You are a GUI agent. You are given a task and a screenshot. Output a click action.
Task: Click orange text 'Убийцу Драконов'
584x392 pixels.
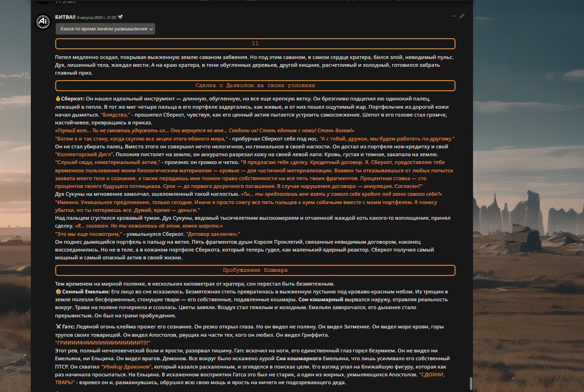coord(126,367)
